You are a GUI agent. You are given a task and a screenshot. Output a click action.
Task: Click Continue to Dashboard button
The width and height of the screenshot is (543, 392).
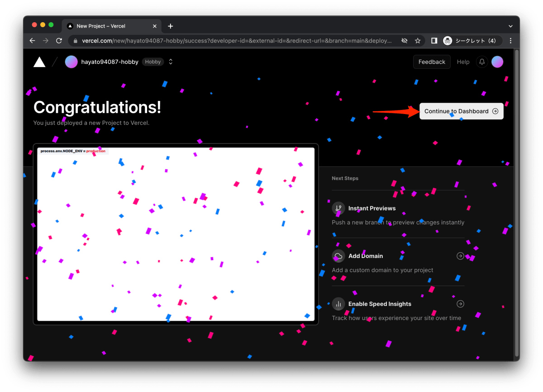(461, 111)
